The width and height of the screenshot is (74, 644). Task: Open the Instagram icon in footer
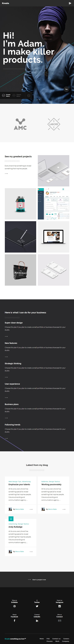pyautogui.click(x=60, y=606)
